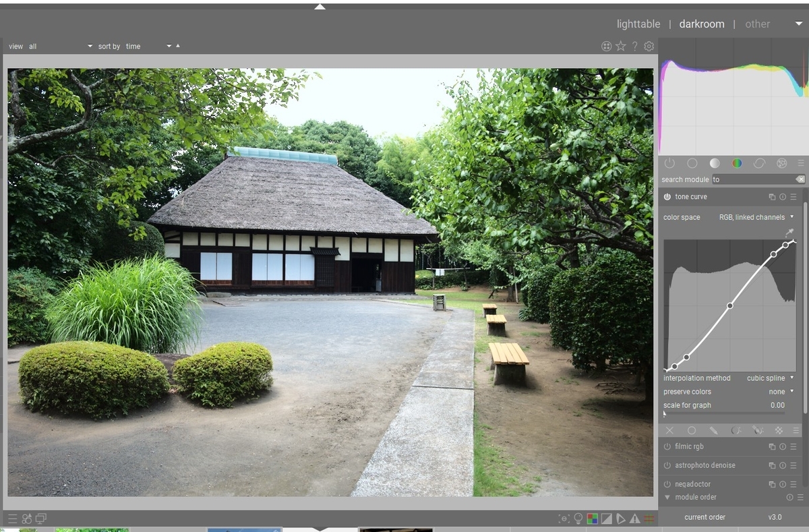Viewport: 809px width, 532px height.
Task: Reset astrophoto denoise parameters
Action: pos(783,465)
